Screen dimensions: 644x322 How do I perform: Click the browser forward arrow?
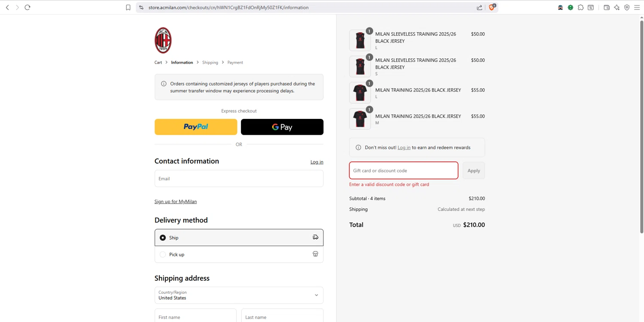pos(17,7)
